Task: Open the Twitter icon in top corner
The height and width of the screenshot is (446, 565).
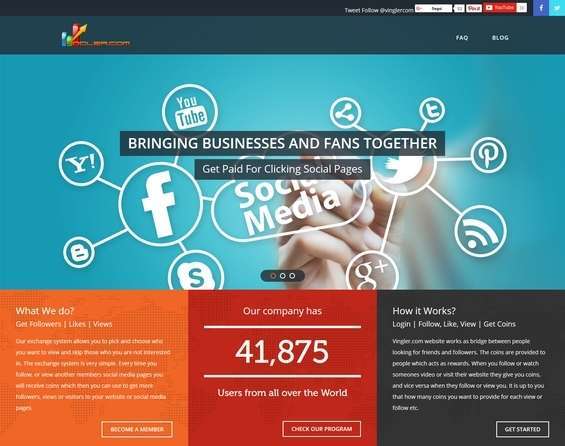Action: (557, 8)
